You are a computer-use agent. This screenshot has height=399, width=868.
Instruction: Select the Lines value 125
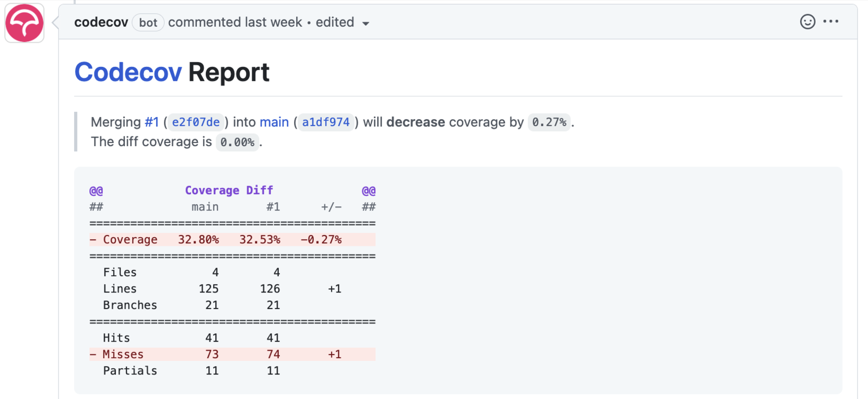pos(208,289)
